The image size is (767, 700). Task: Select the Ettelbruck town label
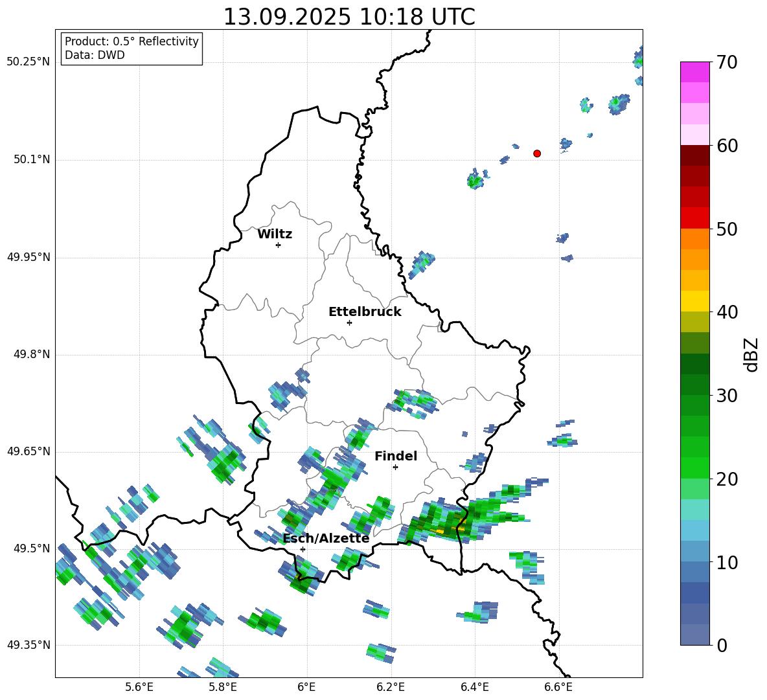coord(365,312)
